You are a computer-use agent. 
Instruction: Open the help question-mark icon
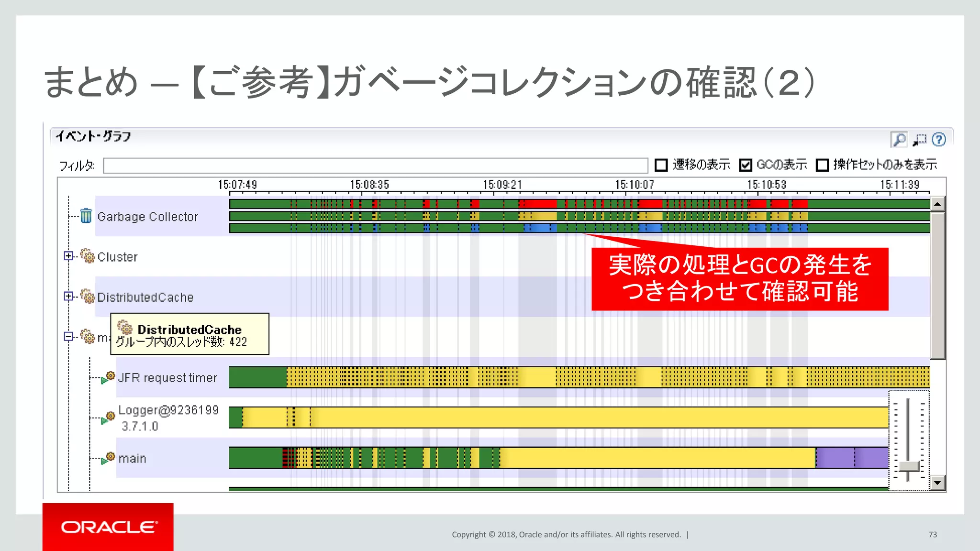click(x=939, y=140)
